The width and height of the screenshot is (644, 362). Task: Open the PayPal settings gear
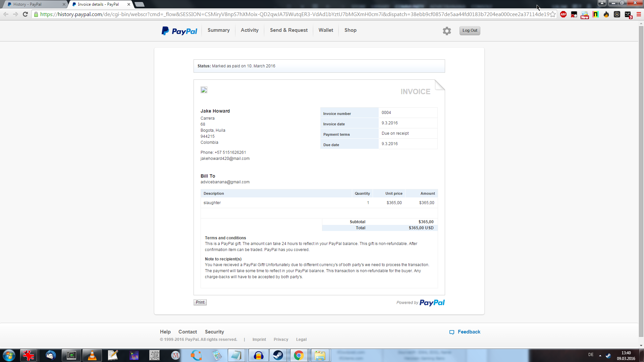point(446,31)
